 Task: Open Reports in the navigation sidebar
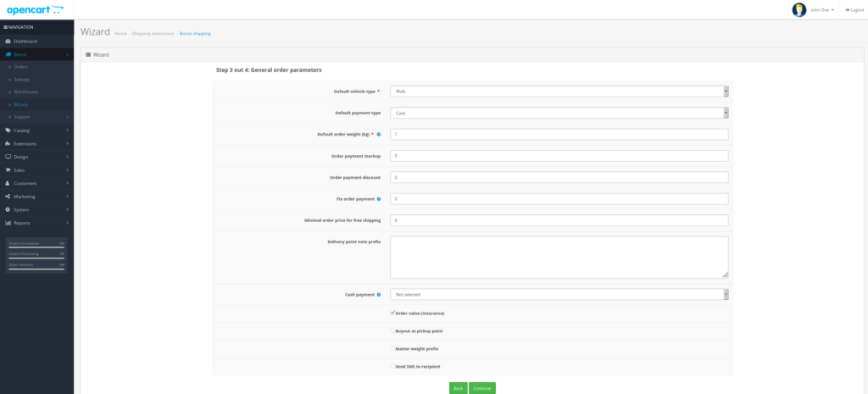[x=22, y=223]
